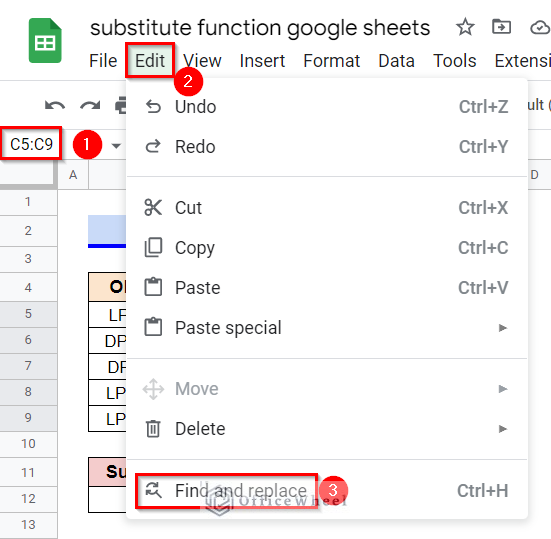Open the name box dropdown arrow
This screenshot has width=551, height=539.
coord(116,145)
